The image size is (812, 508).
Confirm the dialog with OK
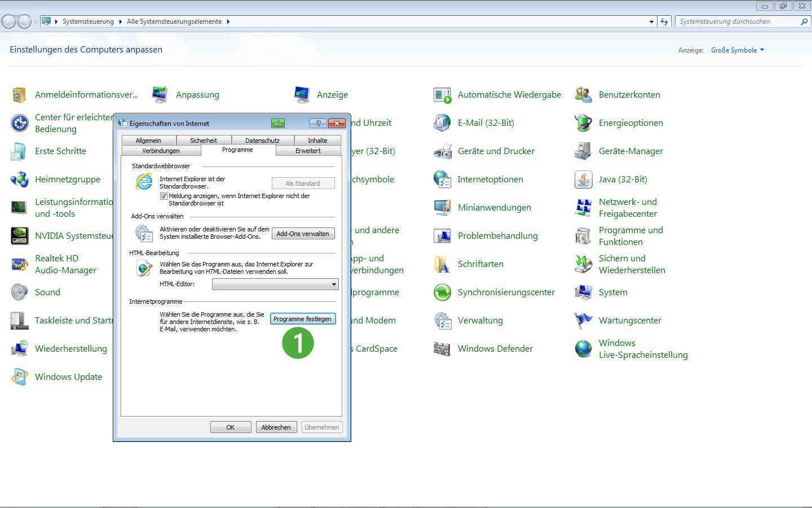231,427
